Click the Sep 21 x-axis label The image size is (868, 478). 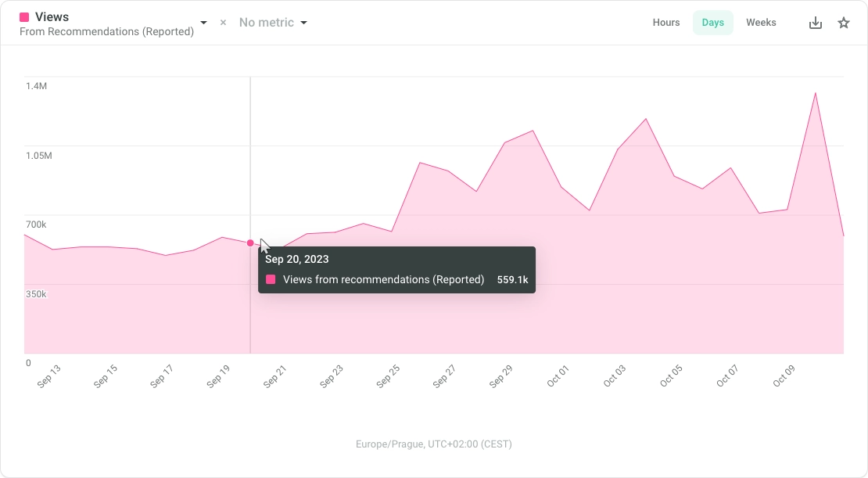[x=274, y=376]
